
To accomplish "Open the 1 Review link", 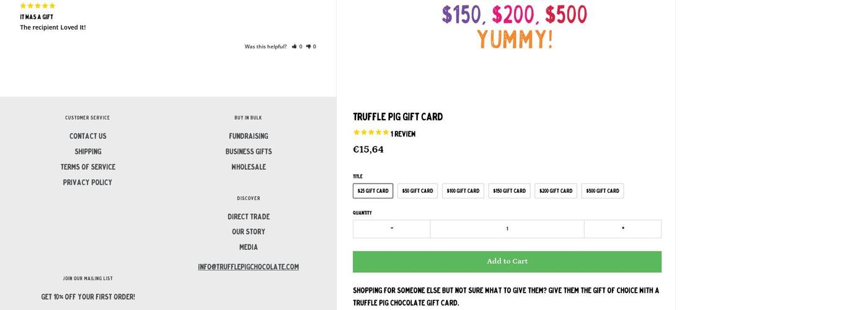I will pyautogui.click(x=403, y=134).
